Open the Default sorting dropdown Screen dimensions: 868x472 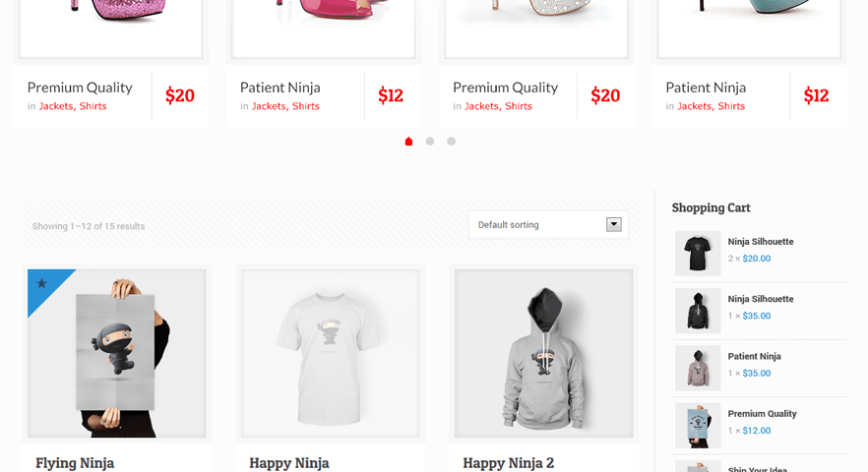point(548,224)
